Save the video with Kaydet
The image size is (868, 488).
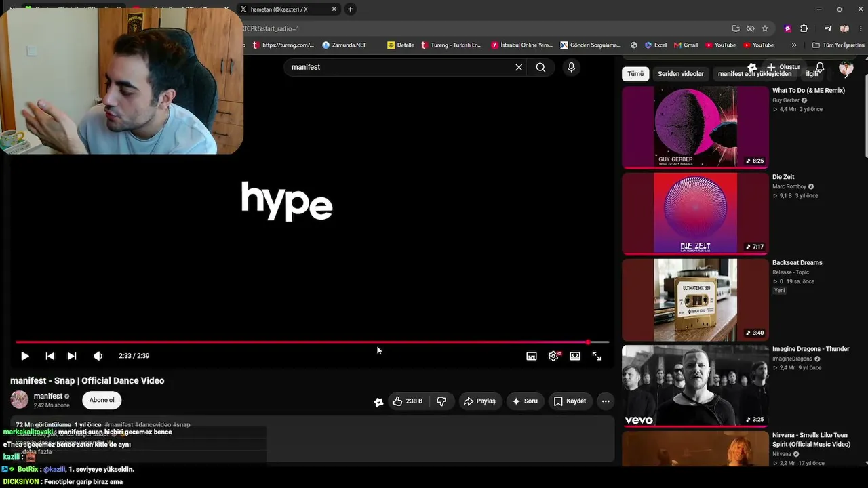(570, 401)
